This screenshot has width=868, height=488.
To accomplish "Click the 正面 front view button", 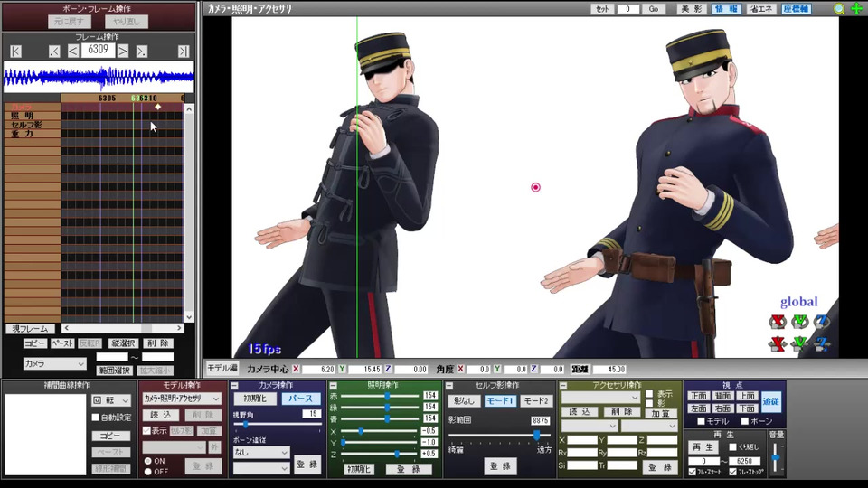I will [x=699, y=396].
